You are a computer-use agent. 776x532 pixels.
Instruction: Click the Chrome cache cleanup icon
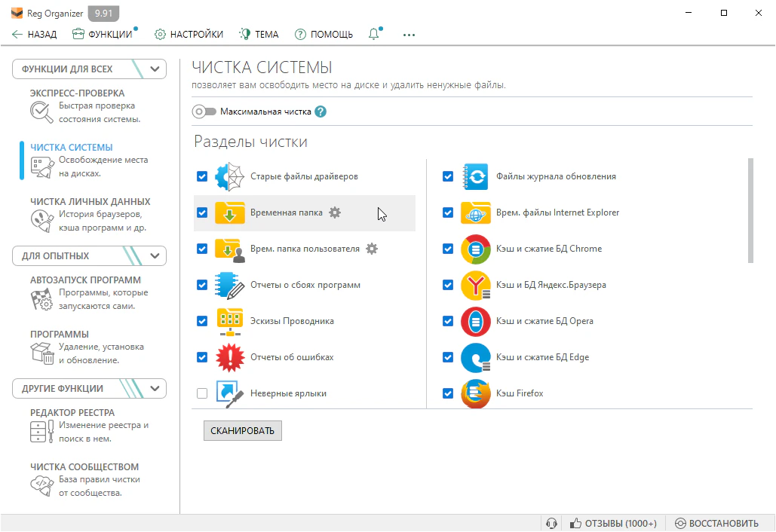click(x=475, y=249)
